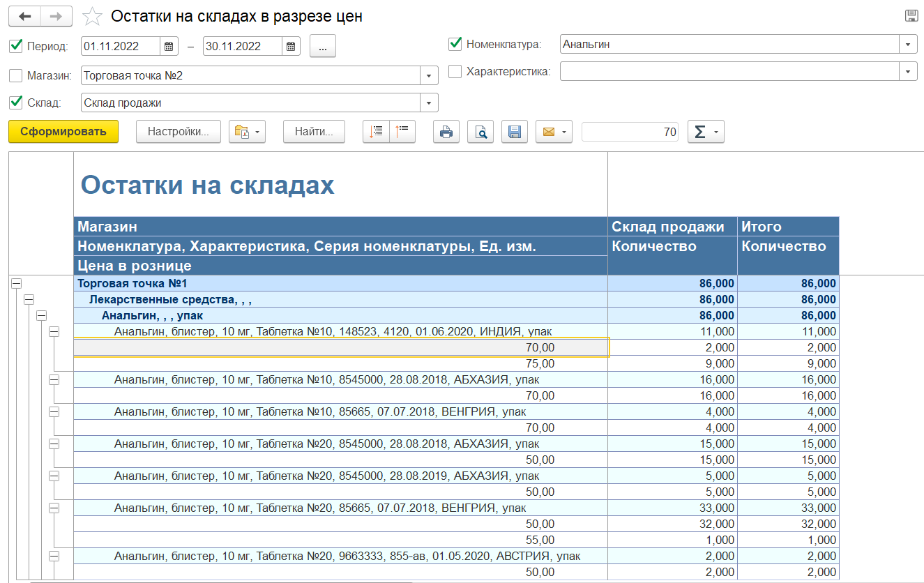Viewport: 924px width, 583px height.
Task: Click the floppy disk save icon in toolbar
Action: pyautogui.click(x=515, y=132)
